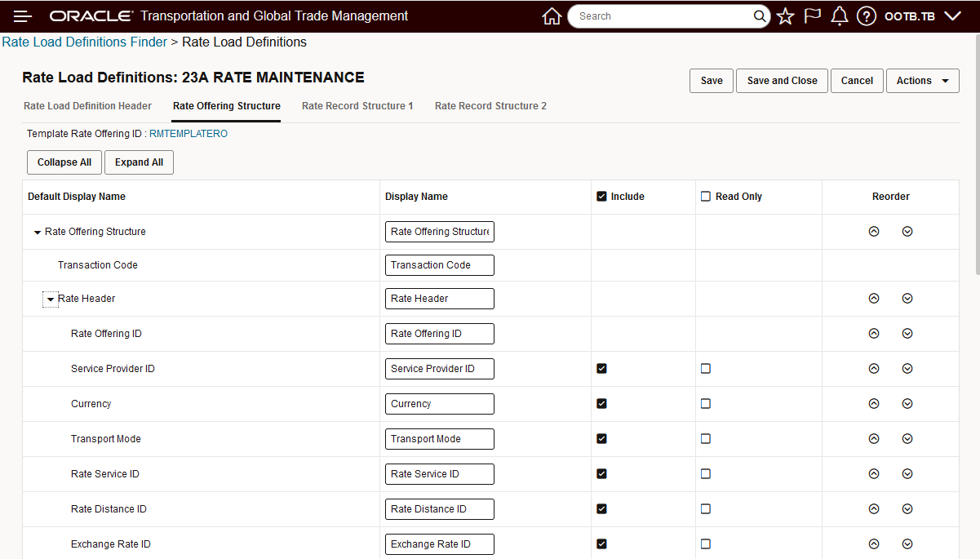Enable Read Only for Rate Service ID
This screenshot has height=559, width=980.
tap(706, 474)
